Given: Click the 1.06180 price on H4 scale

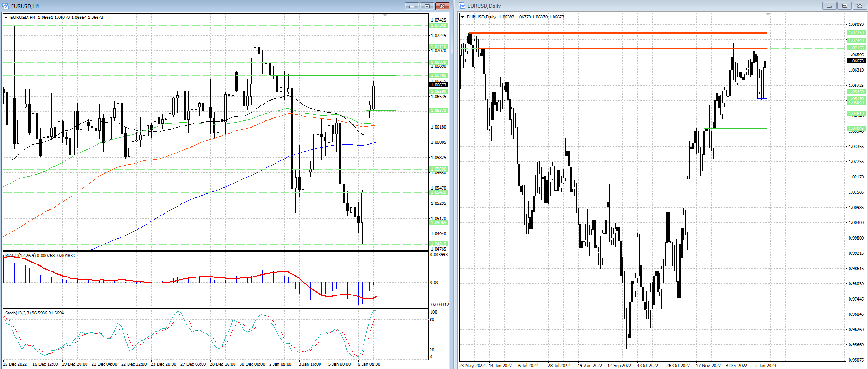Looking at the screenshot, I should point(438,127).
